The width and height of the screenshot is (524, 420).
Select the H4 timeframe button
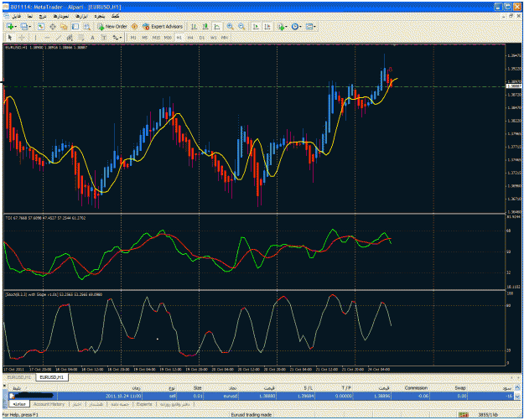[x=190, y=38]
